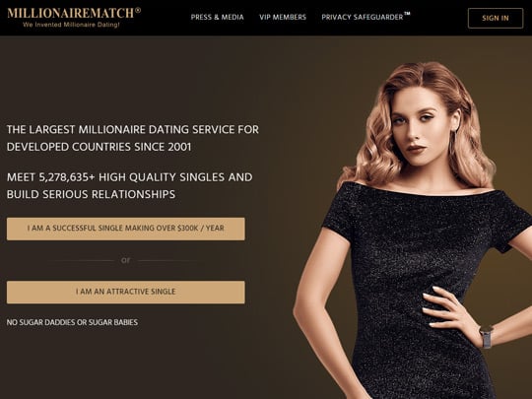Click the "Build serious relationships" text line
This screenshot has height=399, width=532.
91,194
